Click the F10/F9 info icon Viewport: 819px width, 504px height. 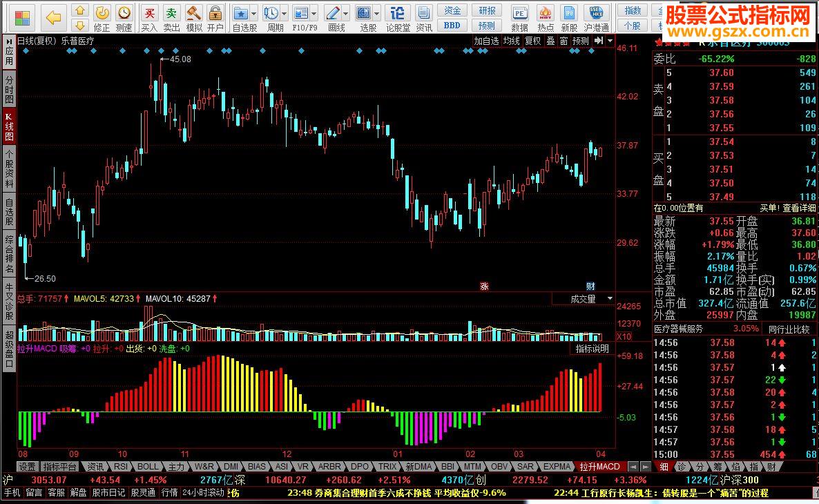click(301, 13)
